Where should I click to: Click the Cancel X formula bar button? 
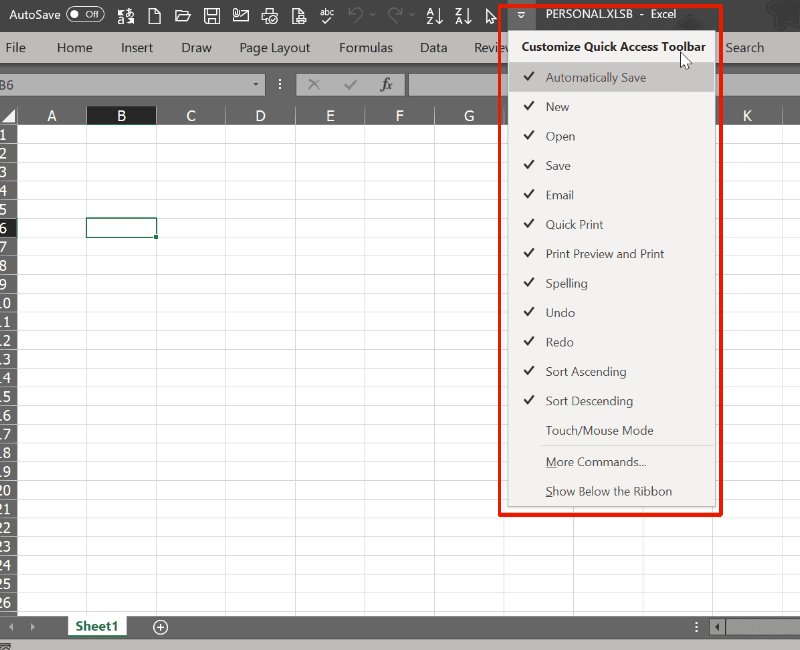314,85
